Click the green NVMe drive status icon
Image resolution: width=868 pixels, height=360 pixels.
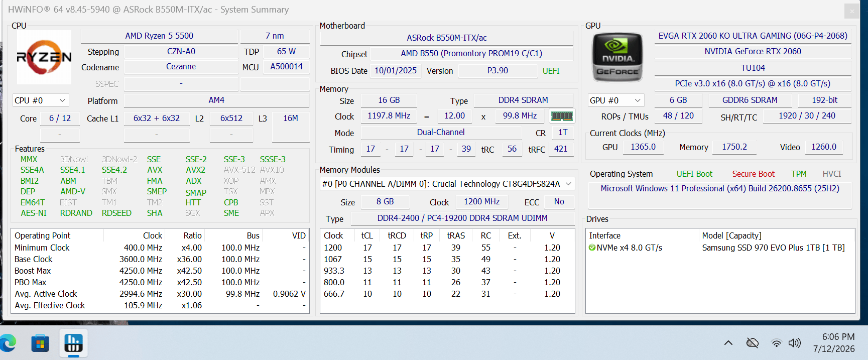592,248
